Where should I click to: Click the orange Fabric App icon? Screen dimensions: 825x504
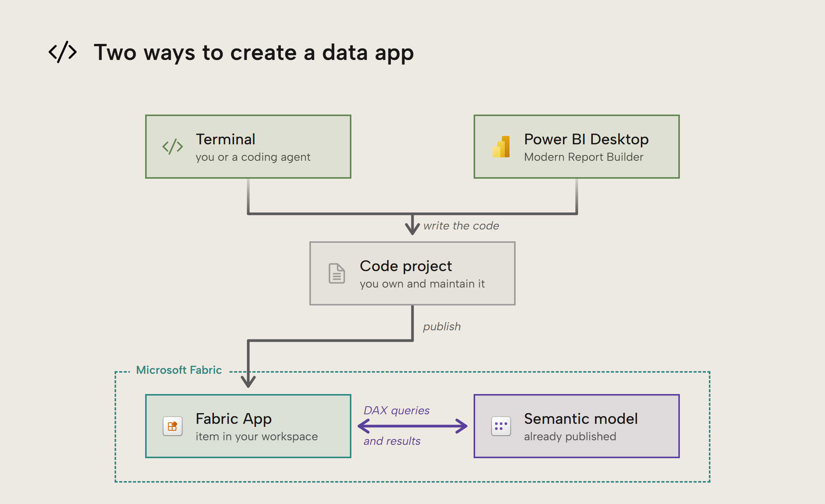pos(173,426)
